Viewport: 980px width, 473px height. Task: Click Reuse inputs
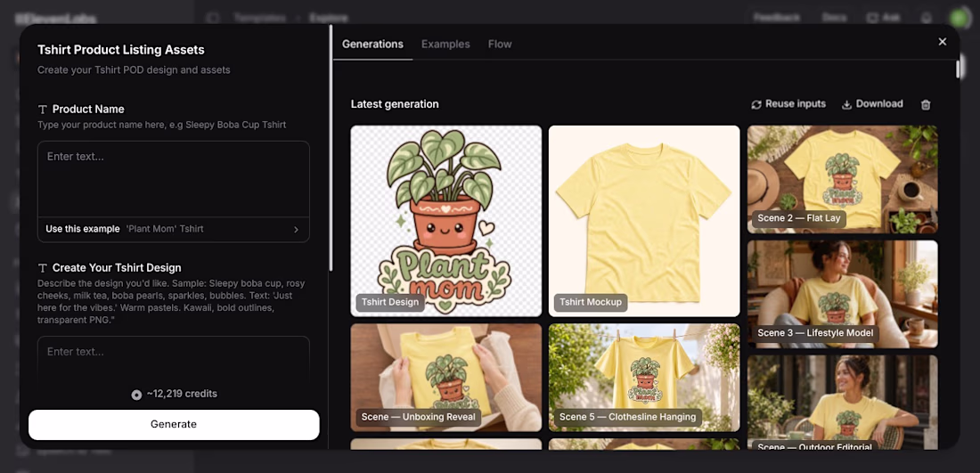788,104
